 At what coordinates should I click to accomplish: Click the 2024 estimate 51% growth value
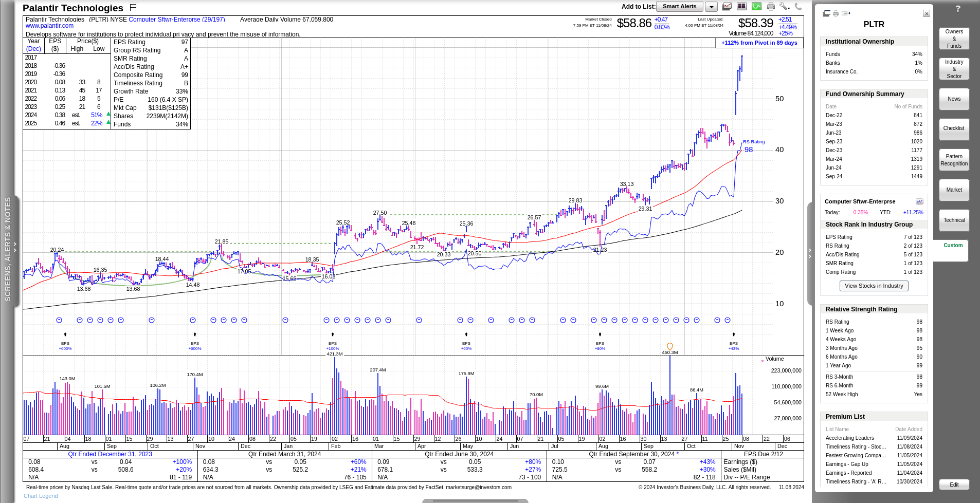tap(97, 115)
